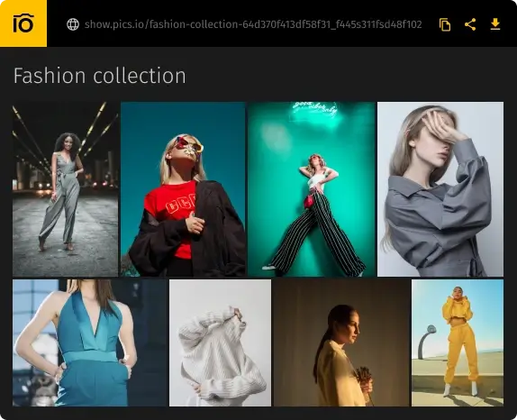Open the striped pants teal wall photo
517x420 pixels.
click(312, 189)
